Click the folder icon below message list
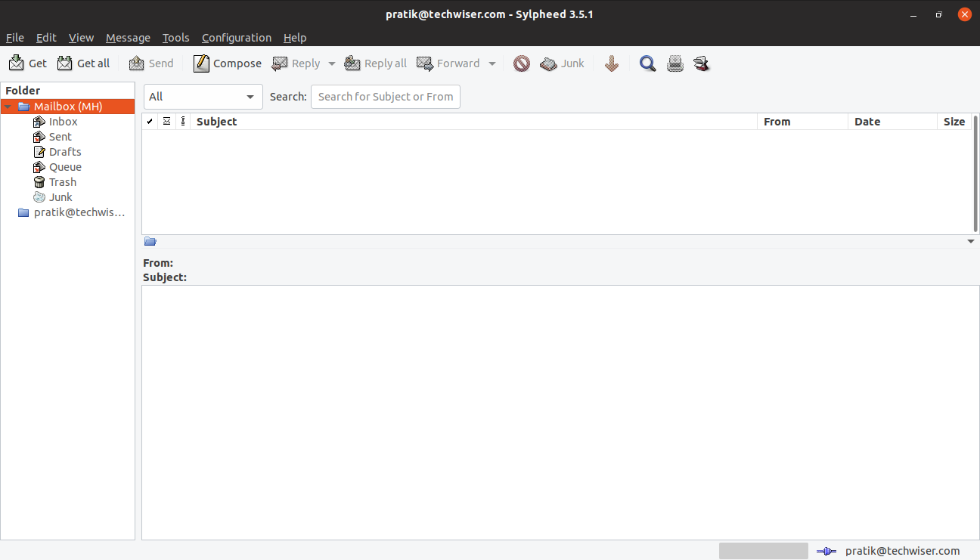980x560 pixels. [150, 242]
